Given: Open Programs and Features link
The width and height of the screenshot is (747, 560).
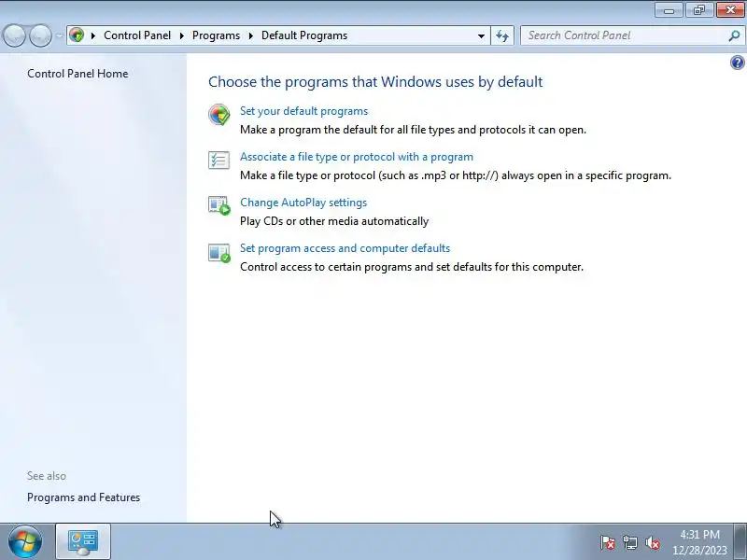Looking at the screenshot, I should tap(83, 497).
